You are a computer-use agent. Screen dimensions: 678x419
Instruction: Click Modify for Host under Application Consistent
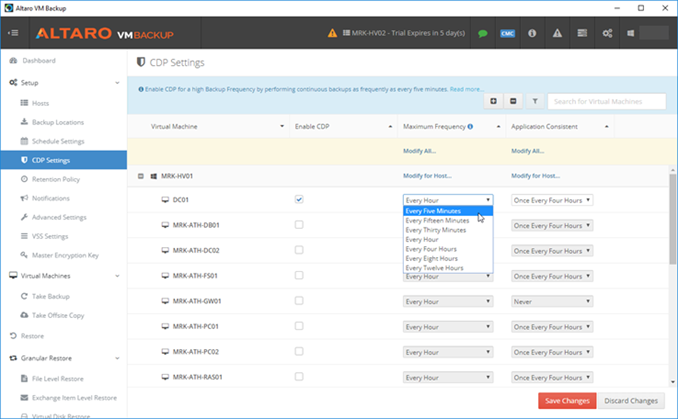(x=535, y=176)
